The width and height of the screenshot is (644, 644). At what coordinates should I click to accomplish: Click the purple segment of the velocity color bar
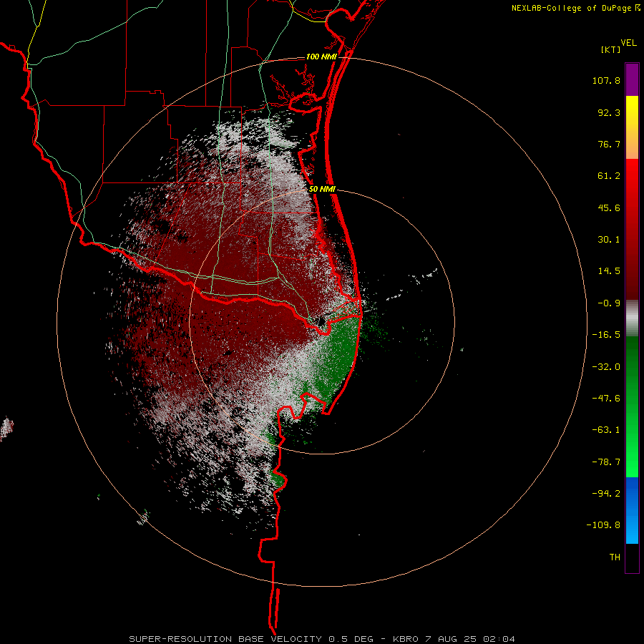632,79
